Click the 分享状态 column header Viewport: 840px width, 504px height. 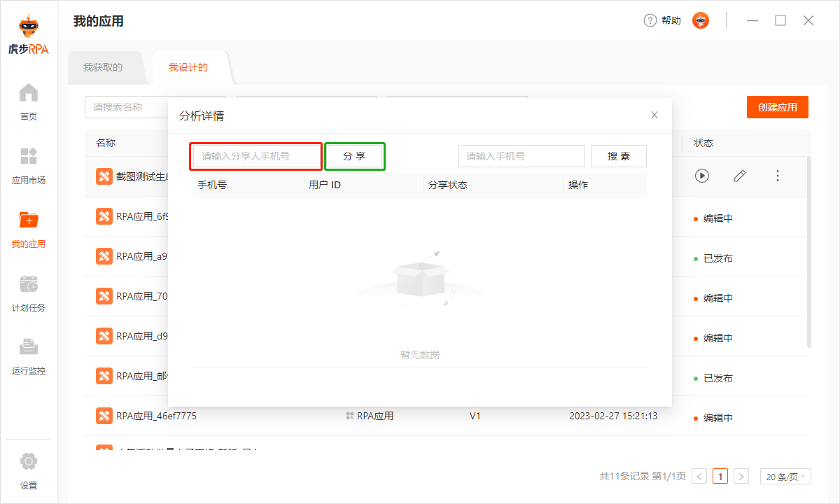pyautogui.click(x=448, y=185)
